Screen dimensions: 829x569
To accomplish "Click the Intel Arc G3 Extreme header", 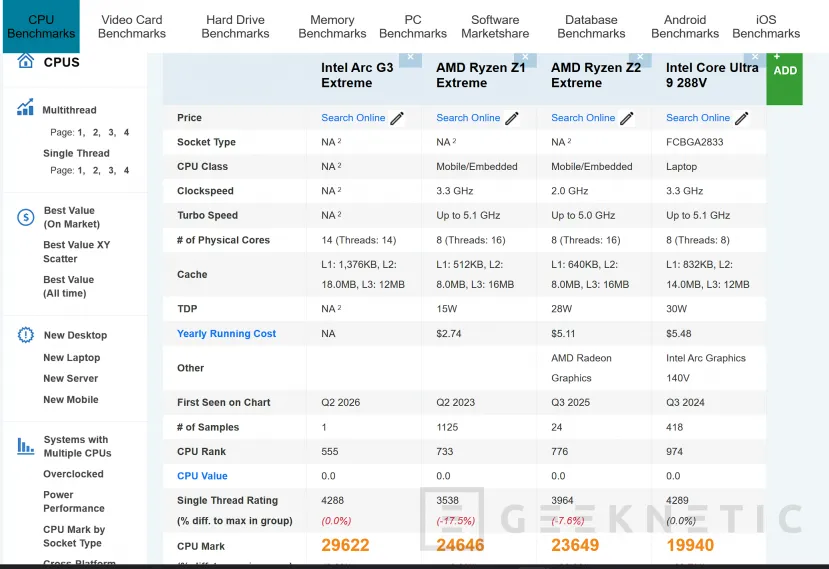I will [357, 75].
